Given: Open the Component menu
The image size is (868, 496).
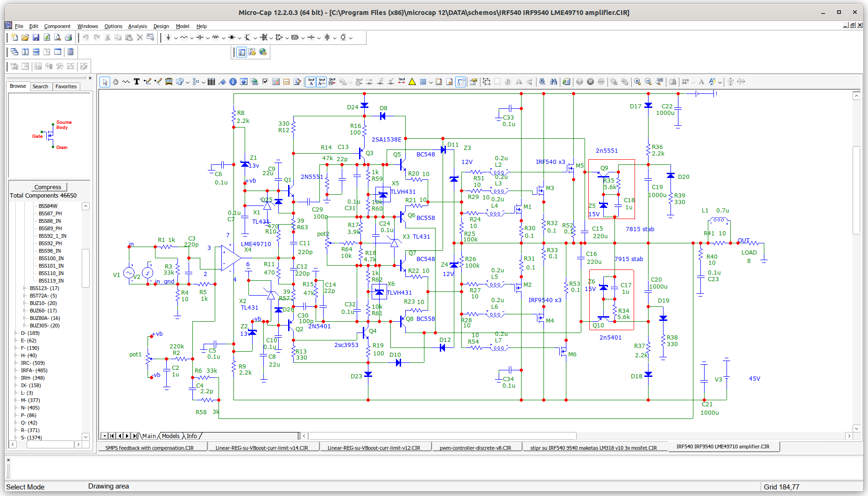Looking at the screenshot, I should [x=57, y=26].
